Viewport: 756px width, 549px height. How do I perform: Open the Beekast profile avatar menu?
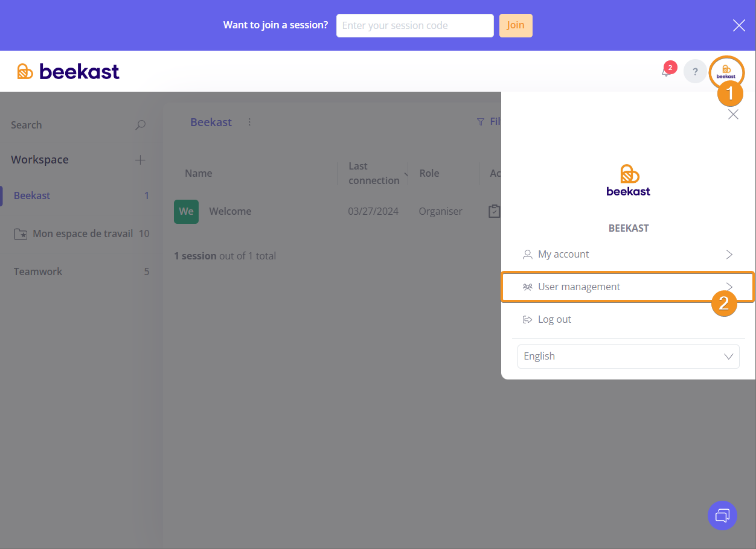tap(726, 72)
